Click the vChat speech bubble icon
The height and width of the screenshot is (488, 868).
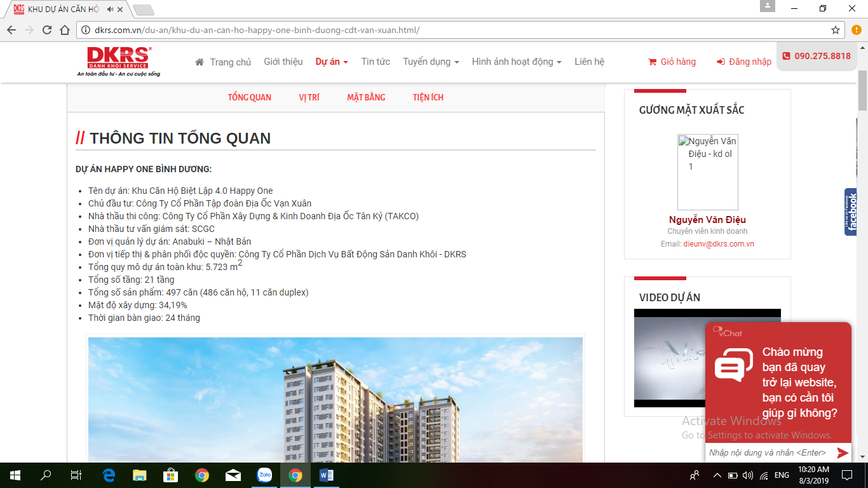pos(733,366)
